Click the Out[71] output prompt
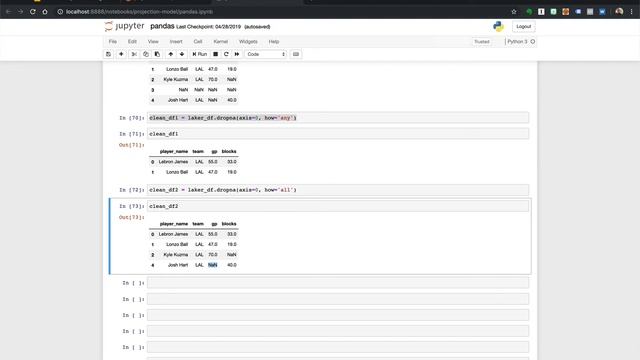 point(131,145)
